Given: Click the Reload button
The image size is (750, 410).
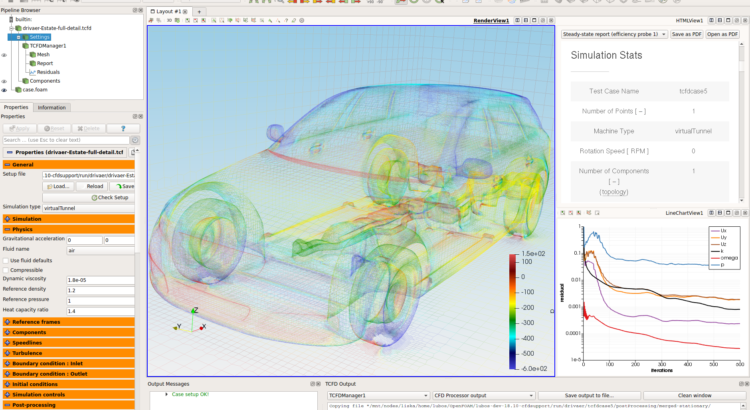Looking at the screenshot, I should click(x=92, y=186).
